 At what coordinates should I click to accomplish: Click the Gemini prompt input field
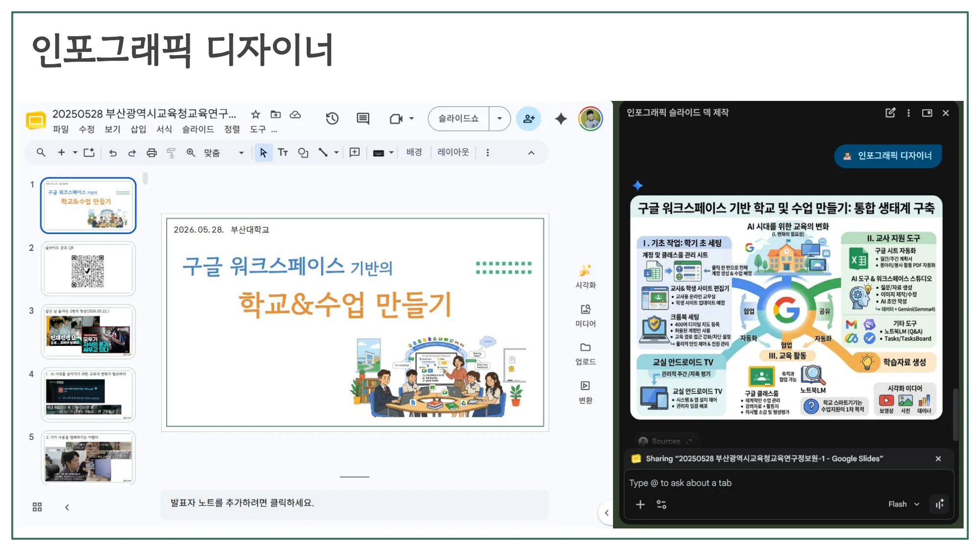(789, 483)
